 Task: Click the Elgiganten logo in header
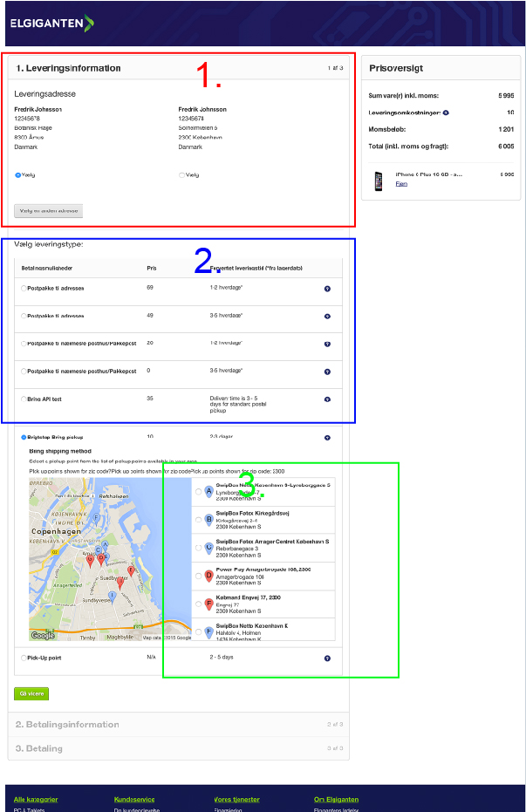coord(51,24)
